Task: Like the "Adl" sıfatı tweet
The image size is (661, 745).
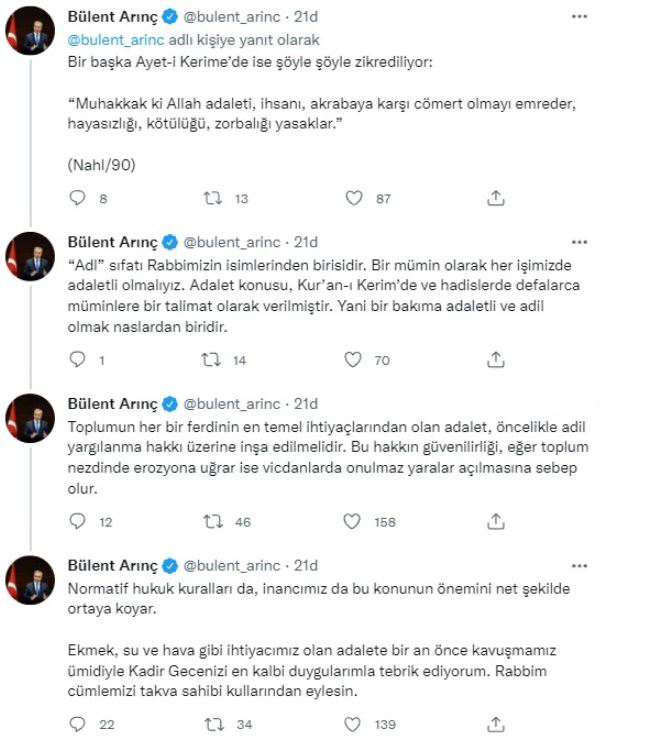Action: (x=352, y=360)
